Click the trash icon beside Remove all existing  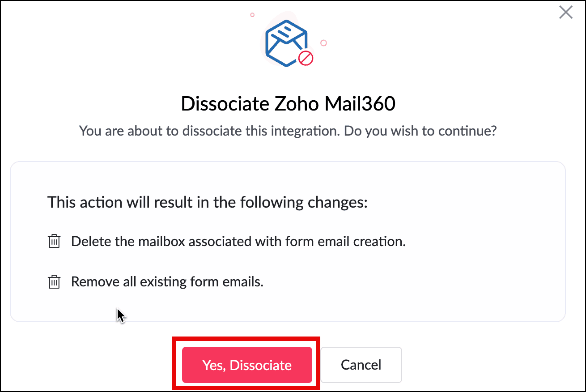[x=54, y=282]
